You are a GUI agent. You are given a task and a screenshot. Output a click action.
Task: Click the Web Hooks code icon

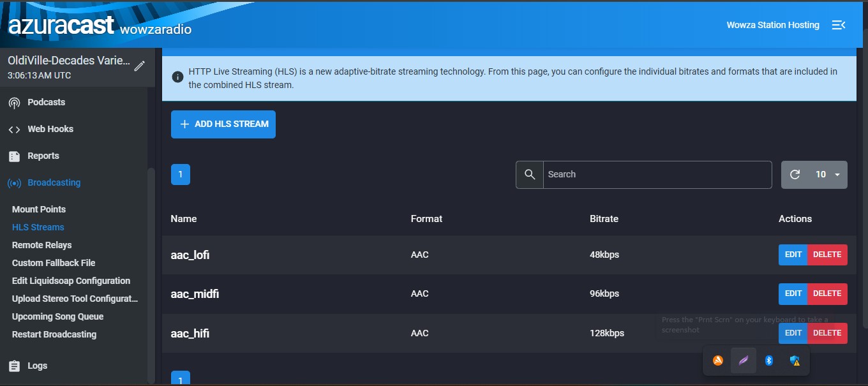(x=14, y=129)
